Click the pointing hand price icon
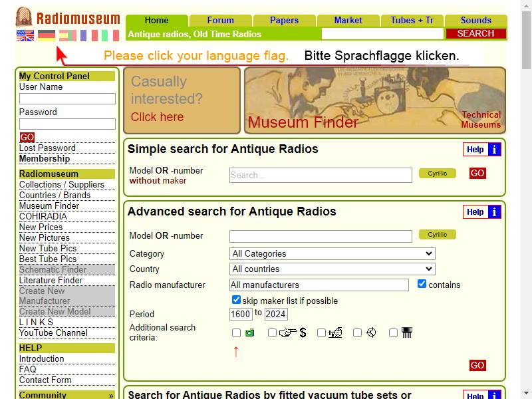 pyautogui.click(x=288, y=333)
